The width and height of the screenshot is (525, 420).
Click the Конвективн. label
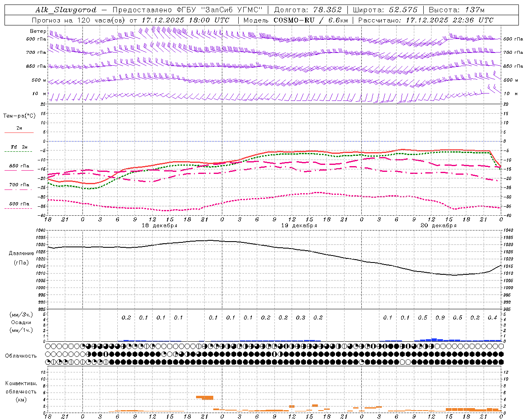pos(21,383)
